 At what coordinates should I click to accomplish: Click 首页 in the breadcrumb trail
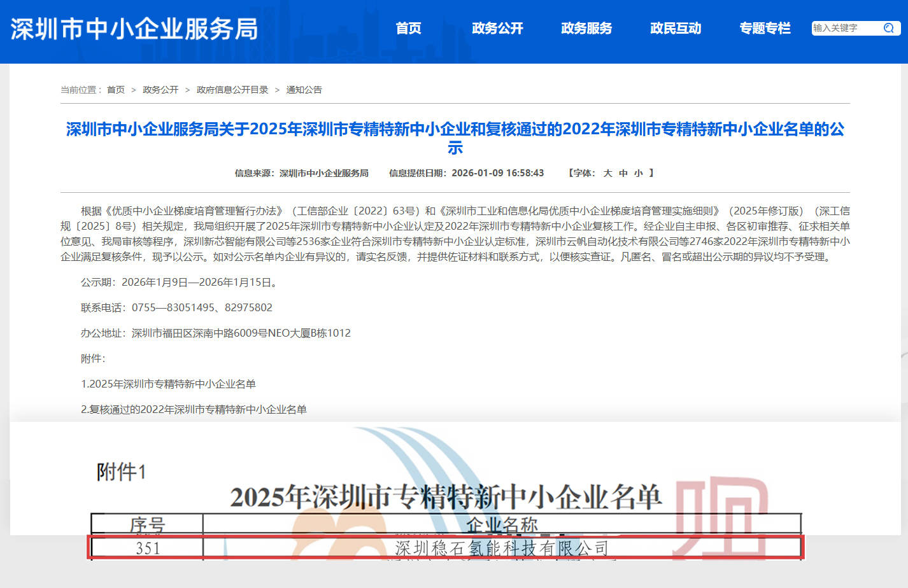[116, 90]
